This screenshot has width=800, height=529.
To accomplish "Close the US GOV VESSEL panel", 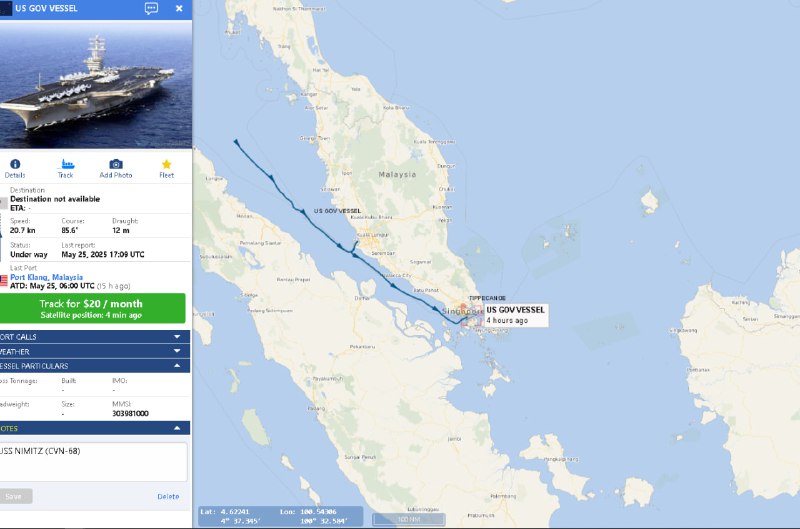I will pos(179,8).
